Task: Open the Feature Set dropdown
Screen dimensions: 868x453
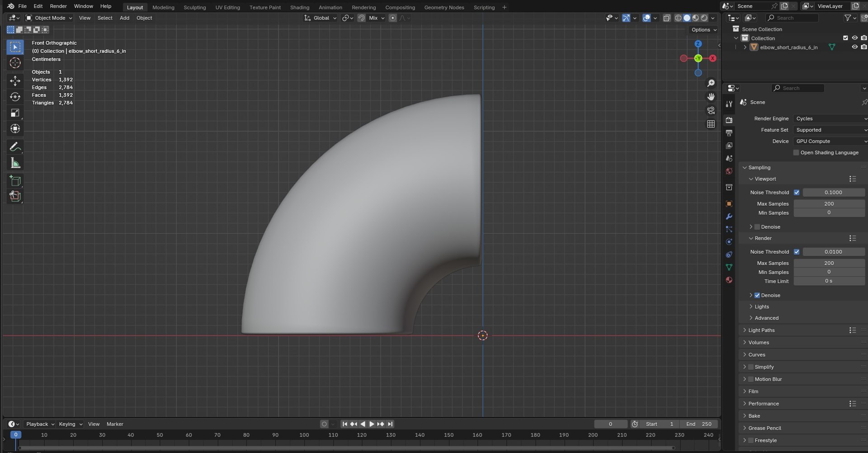Action: click(x=830, y=130)
